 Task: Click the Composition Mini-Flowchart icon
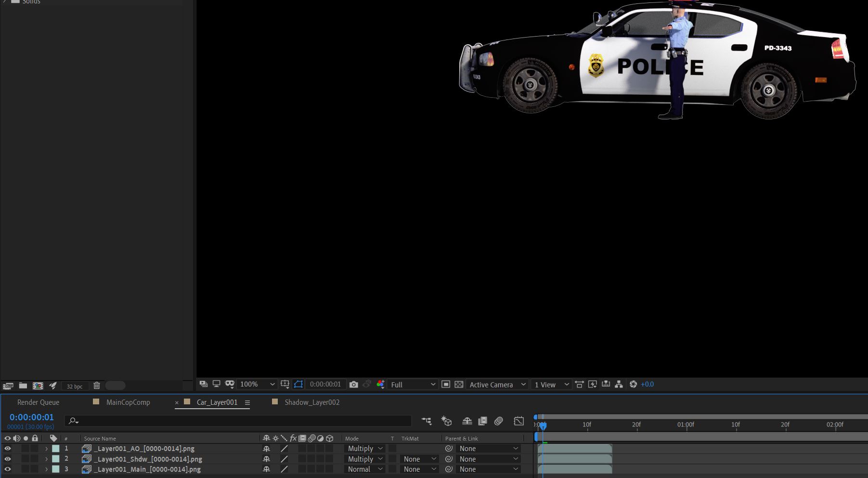[427, 421]
